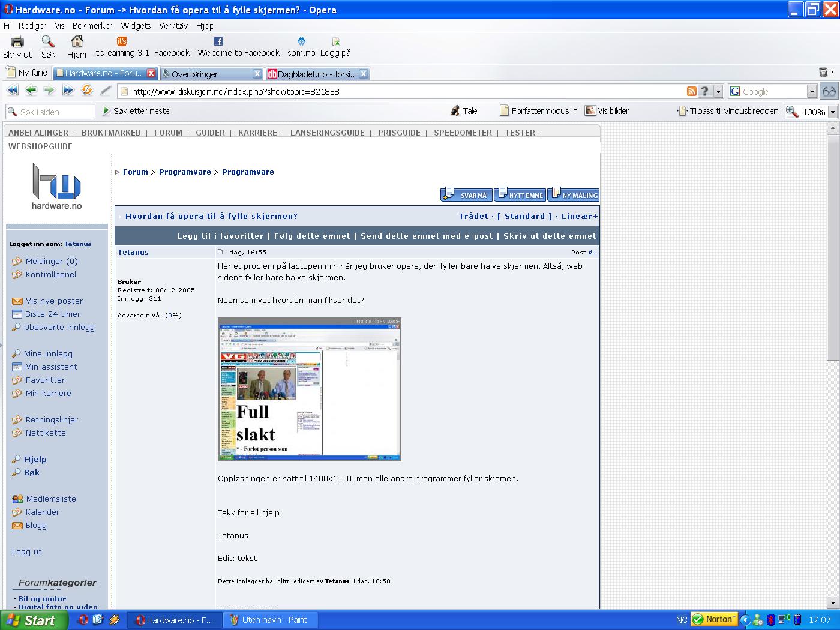Click the vertical scrollbar down arrow
840x630 pixels.
[x=833, y=603]
